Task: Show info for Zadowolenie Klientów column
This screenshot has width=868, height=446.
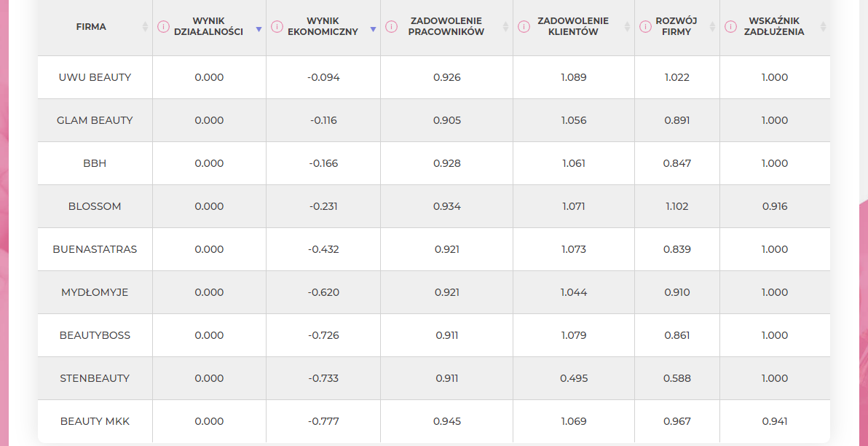Action: coord(524,26)
